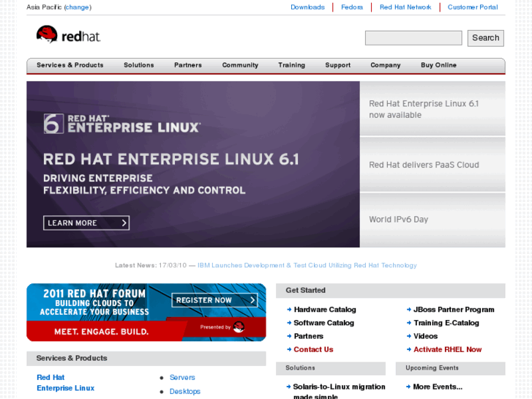532x399 pixels.
Task: Focus the search text field
Action: click(x=413, y=38)
